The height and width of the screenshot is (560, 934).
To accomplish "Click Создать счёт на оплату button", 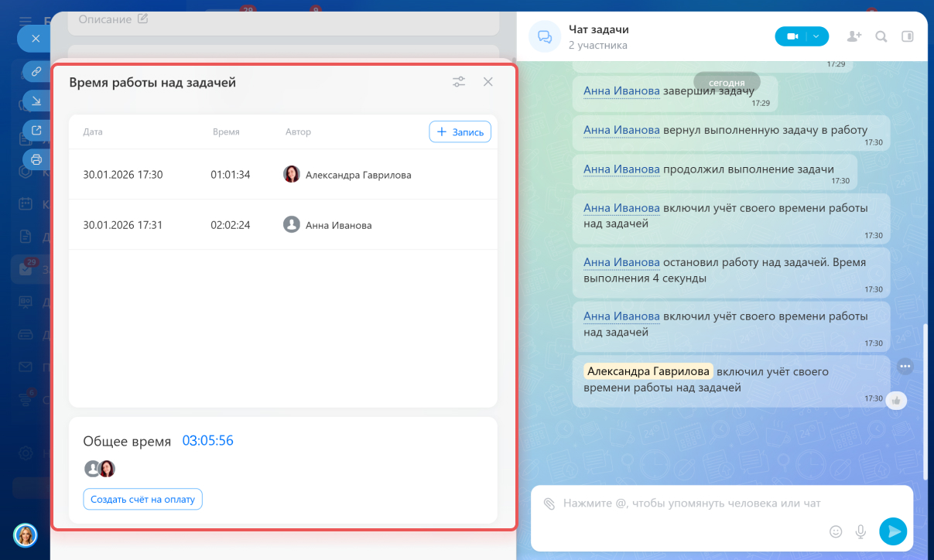I will (x=142, y=500).
